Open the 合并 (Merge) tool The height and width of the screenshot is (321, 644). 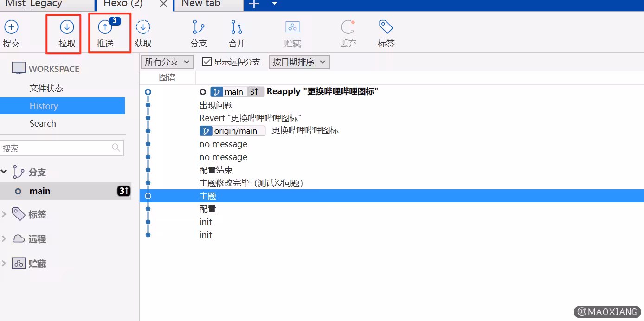(237, 27)
